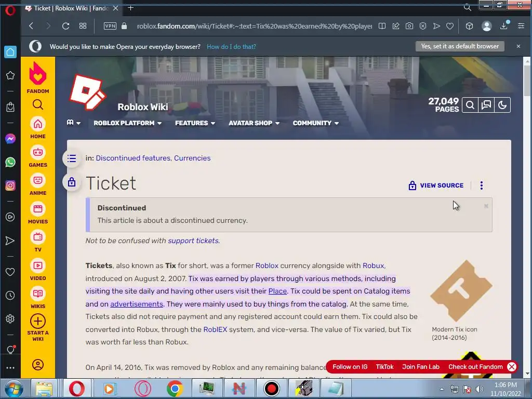Screen dimensions: 532x399
Task: Click Follow on IG
Action: (x=350, y=367)
